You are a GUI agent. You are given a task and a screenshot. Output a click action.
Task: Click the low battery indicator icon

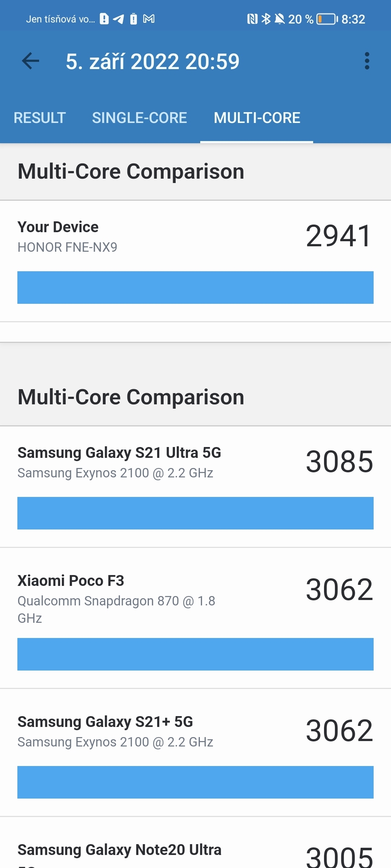[325, 19]
